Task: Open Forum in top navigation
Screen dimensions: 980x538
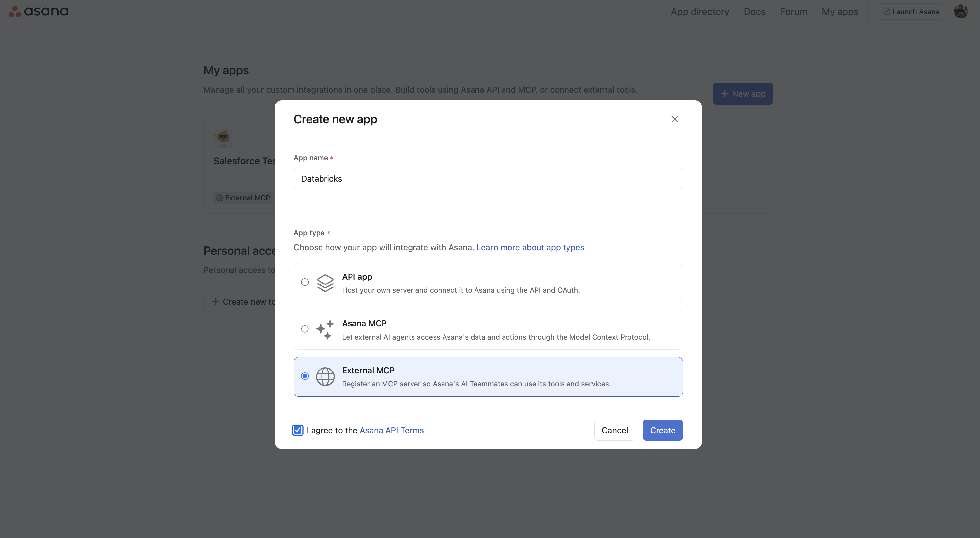Action: [x=794, y=12]
